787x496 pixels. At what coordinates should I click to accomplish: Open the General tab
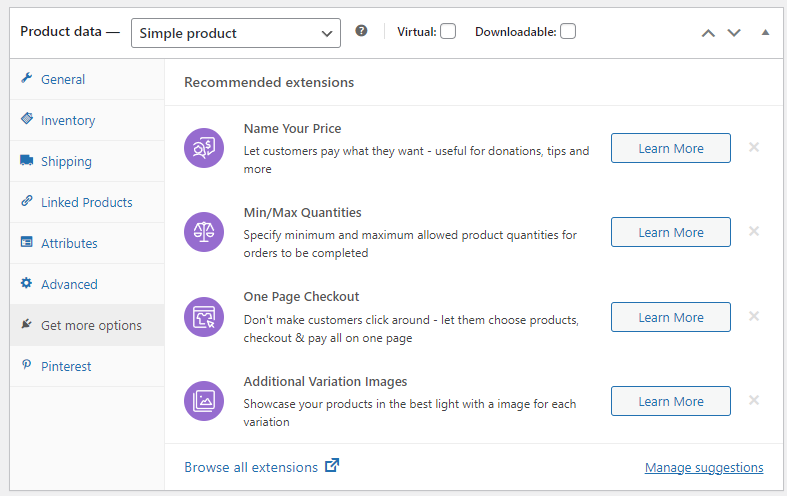(x=87, y=79)
